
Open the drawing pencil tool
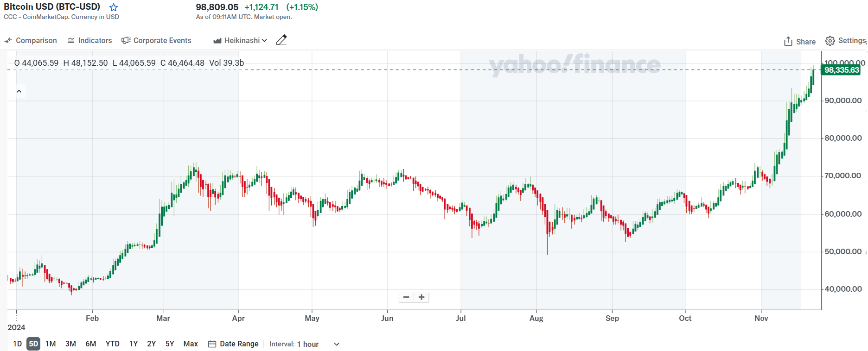pyautogui.click(x=281, y=40)
